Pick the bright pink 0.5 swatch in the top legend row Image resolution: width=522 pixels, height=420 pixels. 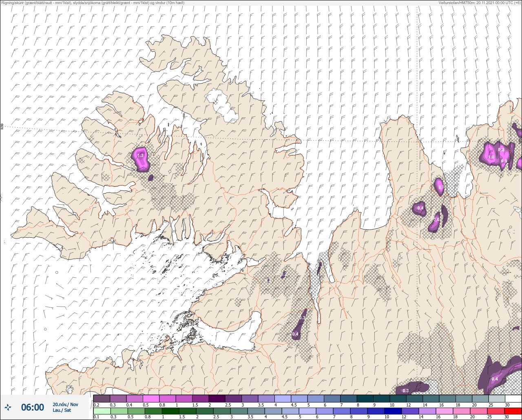pyautogui.click(x=151, y=398)
